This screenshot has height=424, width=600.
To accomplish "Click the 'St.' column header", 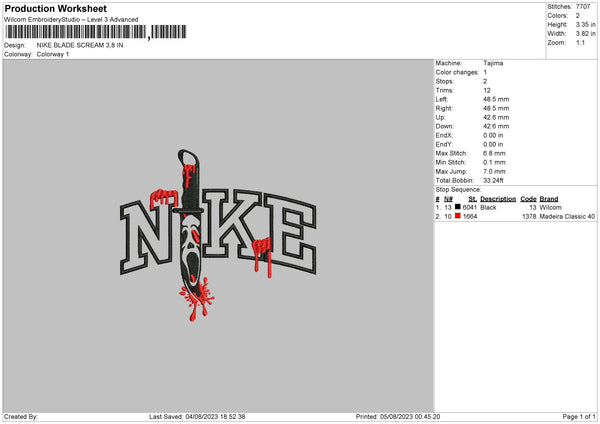I will [x=473, y=199].
